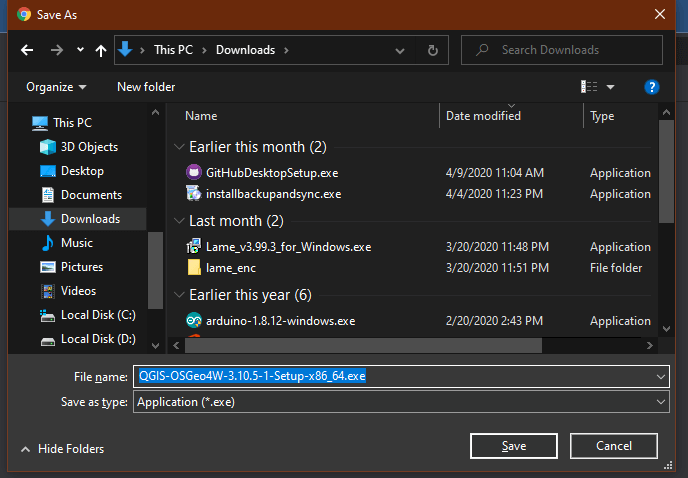Select the lame_enc folder

pos(231,268)
